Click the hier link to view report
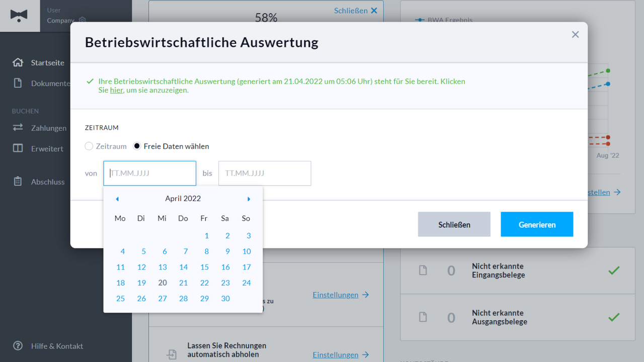The image size is (644, 362). point(116,90)
